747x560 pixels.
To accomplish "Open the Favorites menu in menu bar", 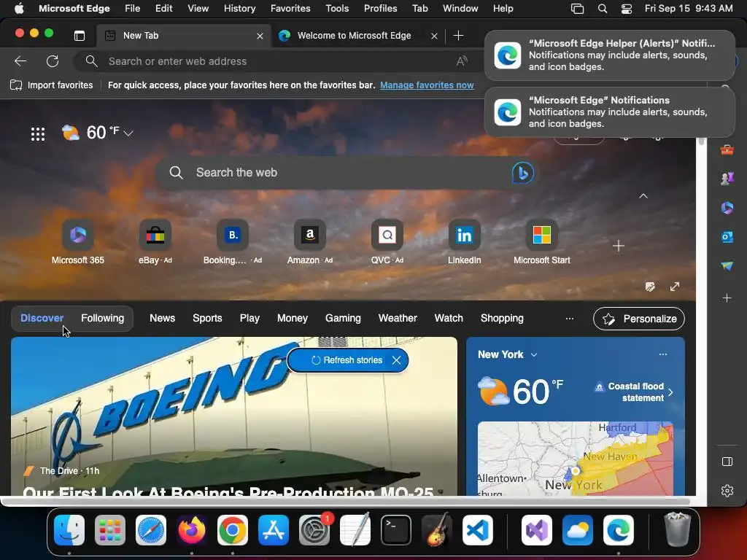I will click(x=290, y=9).
